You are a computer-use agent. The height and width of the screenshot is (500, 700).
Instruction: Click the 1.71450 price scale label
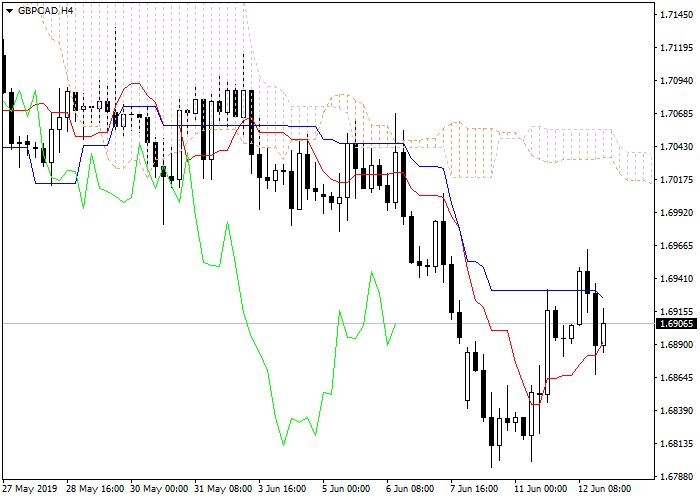click(677, 15)
